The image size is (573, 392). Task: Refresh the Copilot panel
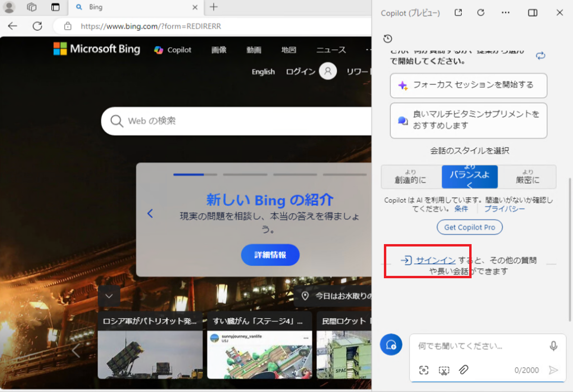(x=481, y=13)
